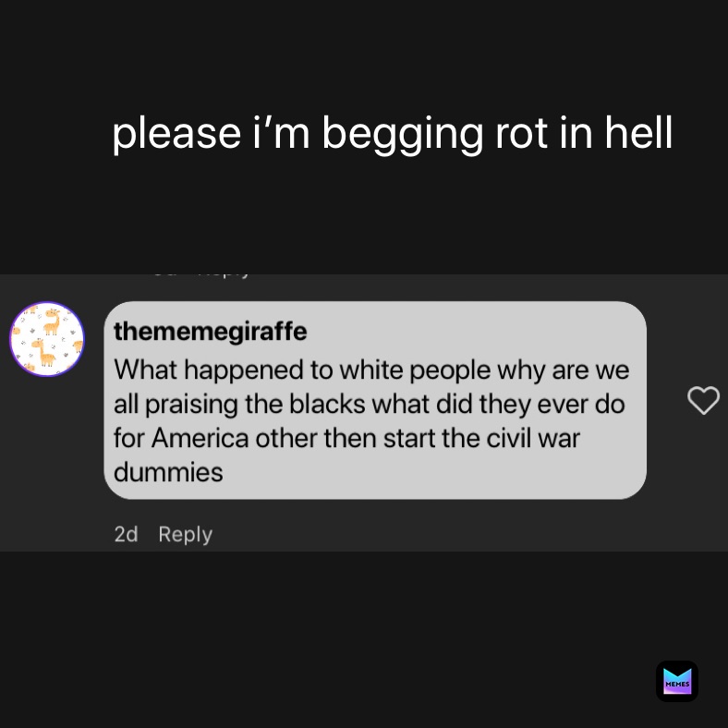This screenshot has height=728, width=728.
Task: Tap the gray comment bubble background
Action: (x=375, y=400)
